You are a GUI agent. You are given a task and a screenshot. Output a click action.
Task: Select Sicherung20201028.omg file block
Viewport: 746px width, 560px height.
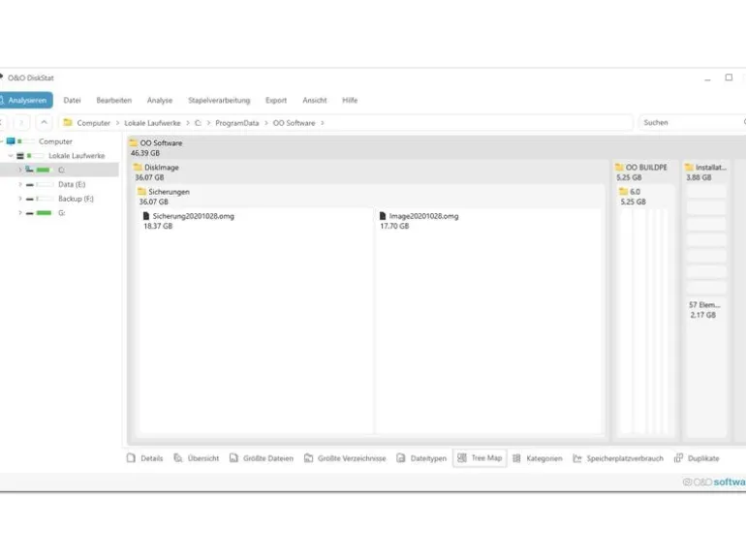(x=256, y=321)
